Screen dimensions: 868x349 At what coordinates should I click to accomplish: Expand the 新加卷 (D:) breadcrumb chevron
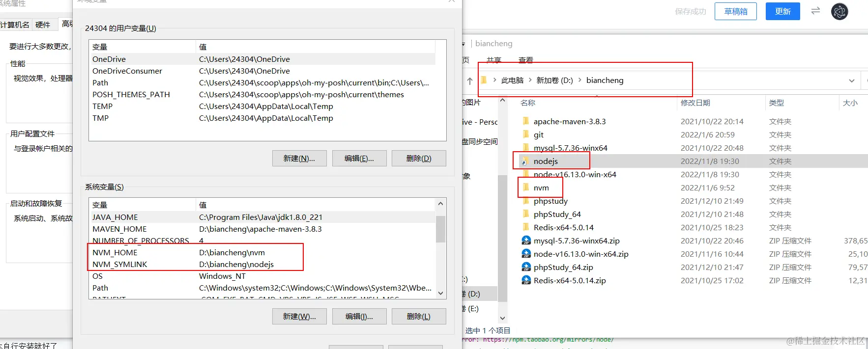[580, 80]
